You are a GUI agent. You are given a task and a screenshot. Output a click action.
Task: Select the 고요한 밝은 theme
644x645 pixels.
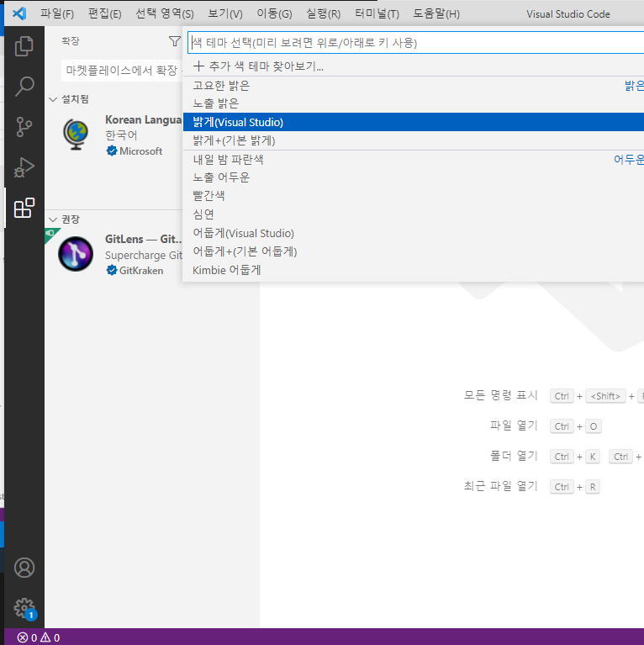[414, 86]
